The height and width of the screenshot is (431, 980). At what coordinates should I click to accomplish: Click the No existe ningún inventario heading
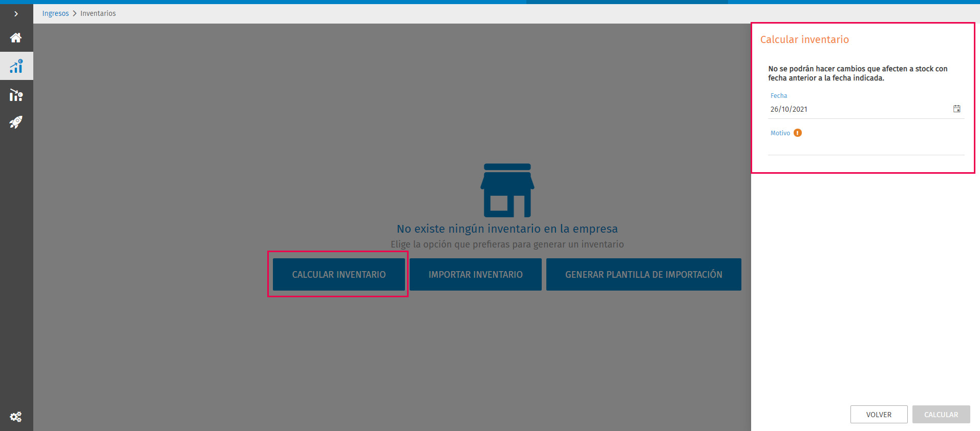(x=507, y=229)
